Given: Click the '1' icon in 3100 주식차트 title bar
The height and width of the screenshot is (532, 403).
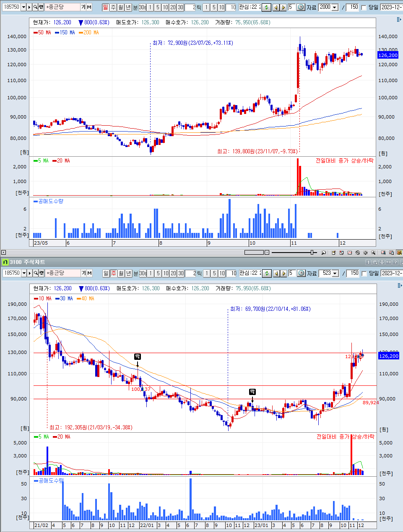Looking at the screenshot, I should [x=368, y=262].
